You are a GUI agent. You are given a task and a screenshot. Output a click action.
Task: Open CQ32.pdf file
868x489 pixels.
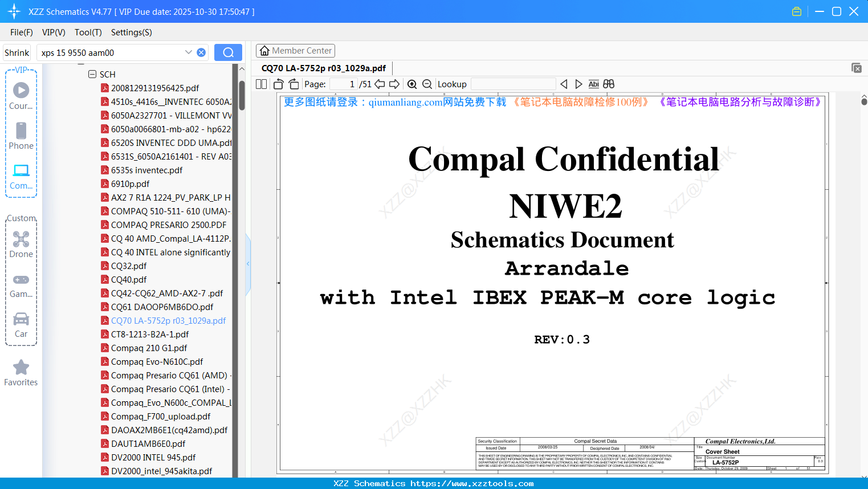coord(129,266)
